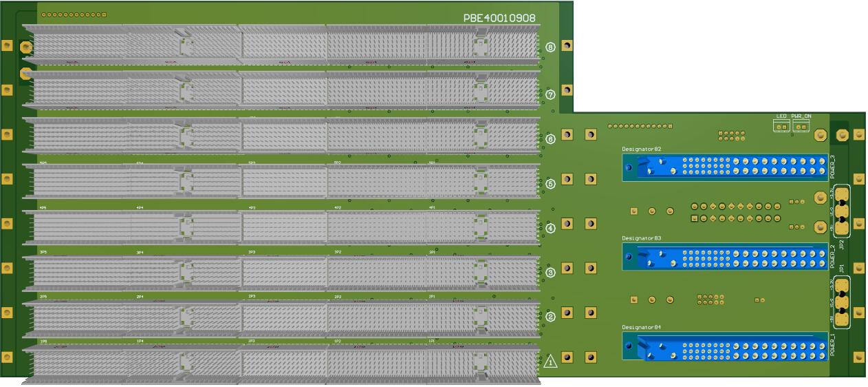Click the JP1 silkscreen label

tap(842, 267)
